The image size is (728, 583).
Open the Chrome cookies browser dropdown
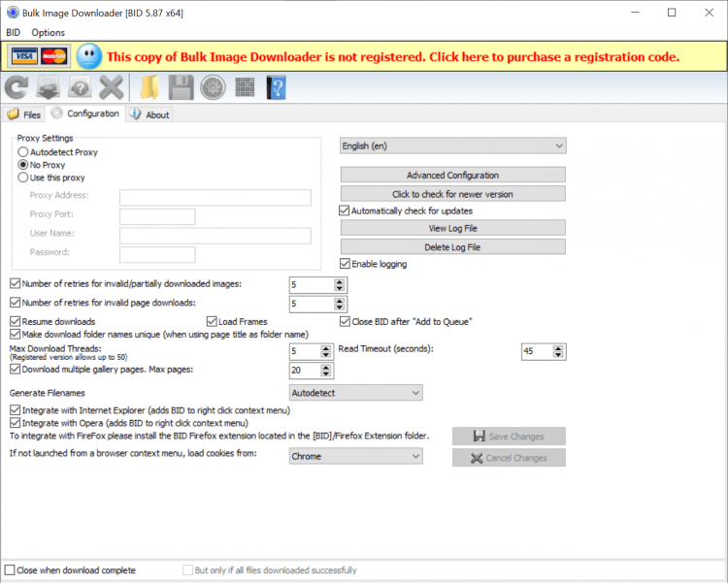point(356,456)
